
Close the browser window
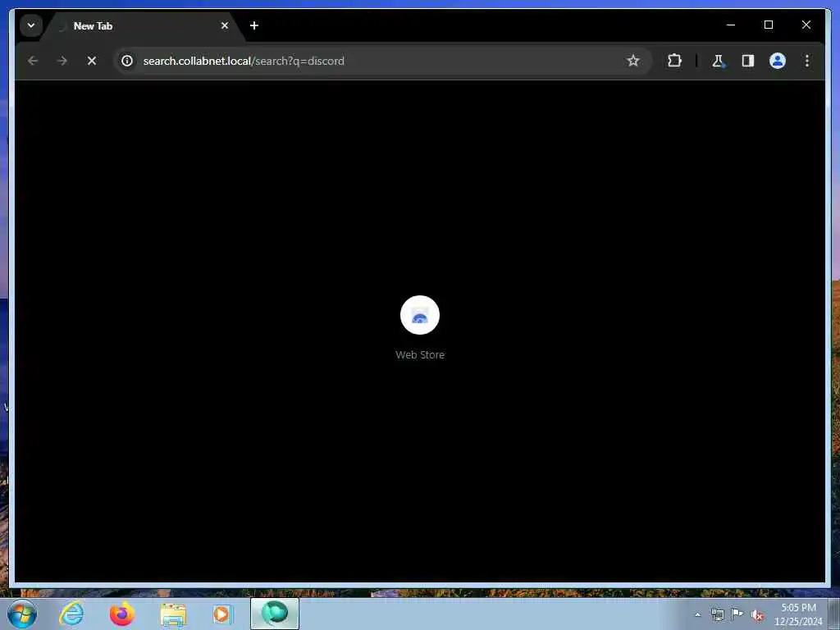tap(806, 25)
